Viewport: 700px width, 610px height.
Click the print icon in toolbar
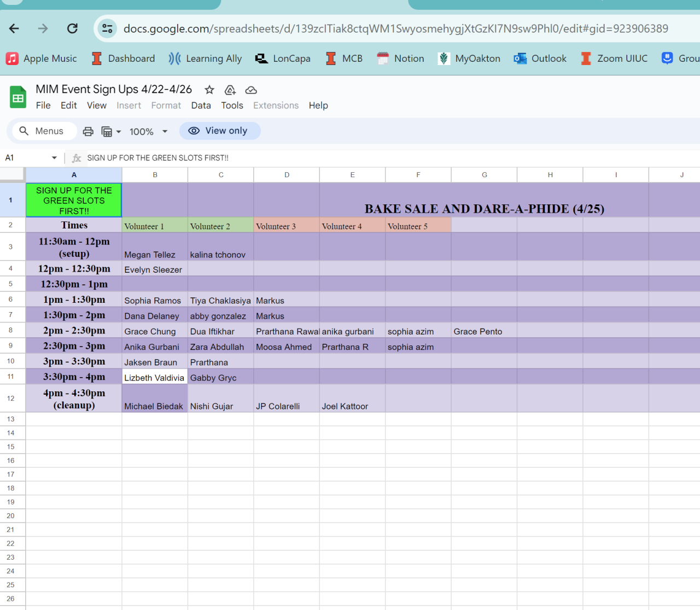(x=88, y=131)
